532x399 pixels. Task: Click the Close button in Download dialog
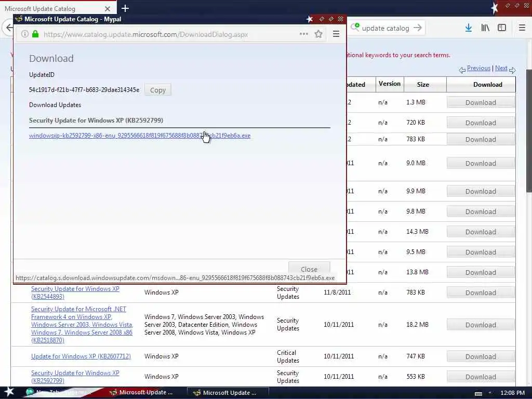[309, 269]
